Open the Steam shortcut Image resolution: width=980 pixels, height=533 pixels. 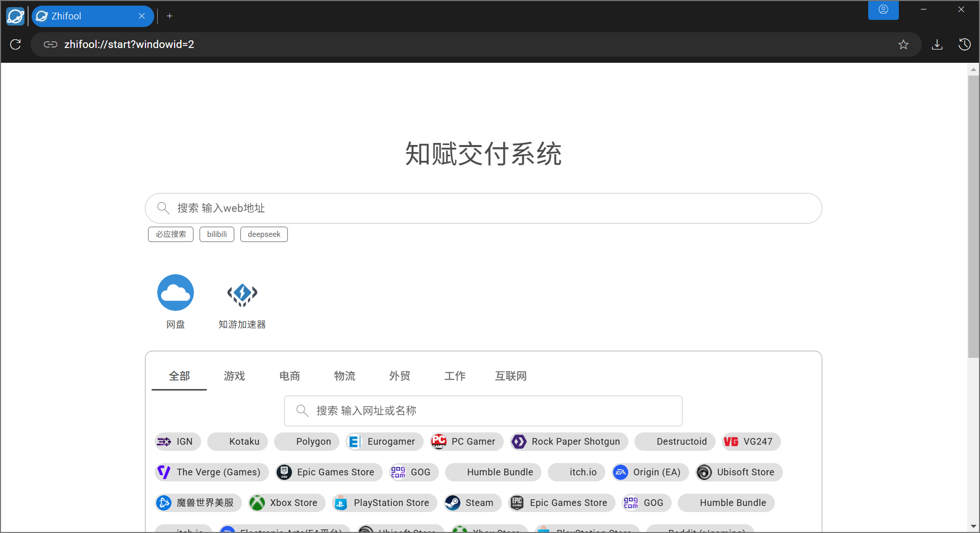[x=473, y=503]
